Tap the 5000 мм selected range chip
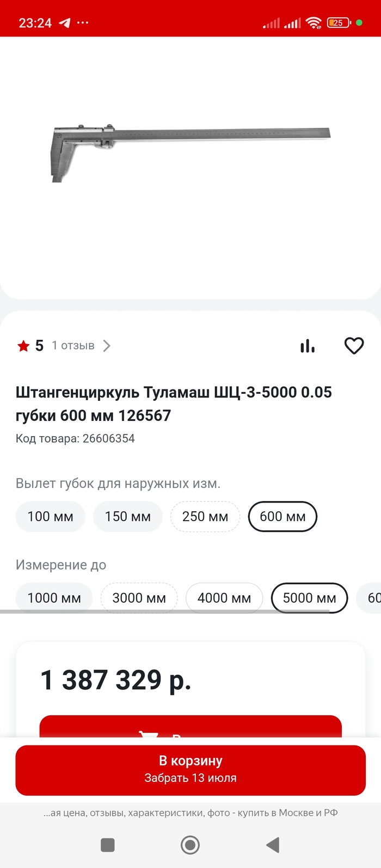 click(309, 597)
